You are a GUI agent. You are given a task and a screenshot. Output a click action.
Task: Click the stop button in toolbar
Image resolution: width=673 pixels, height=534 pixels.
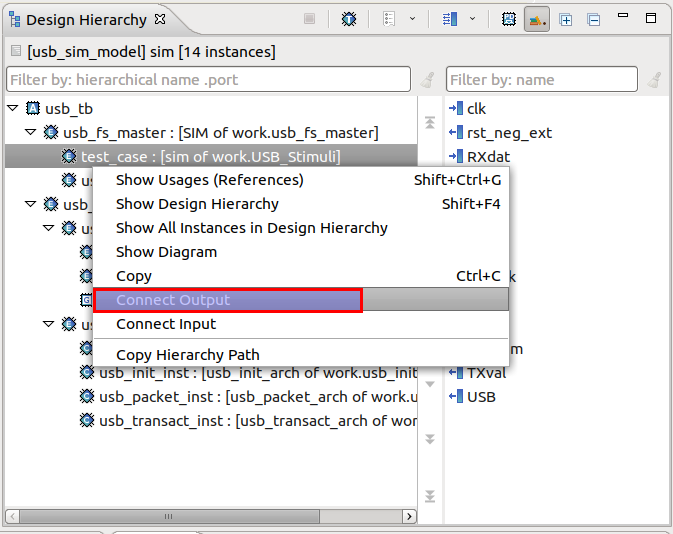(309, 19)
